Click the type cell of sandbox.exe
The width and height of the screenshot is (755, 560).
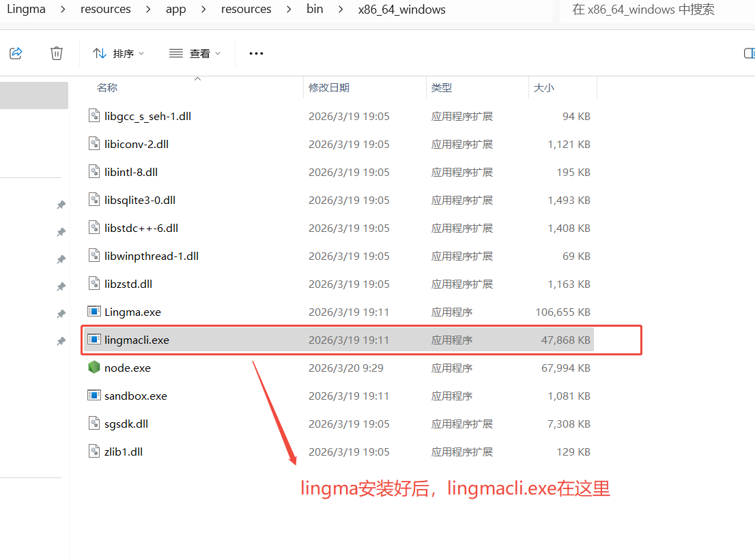(x=452, y=396)
